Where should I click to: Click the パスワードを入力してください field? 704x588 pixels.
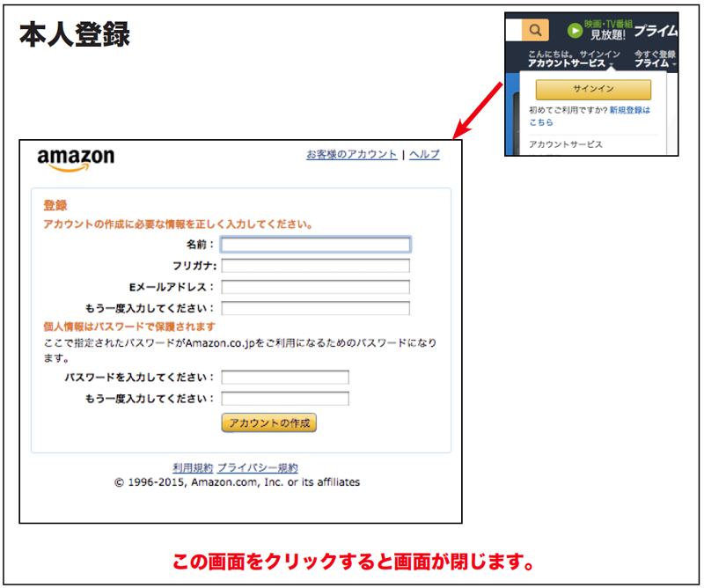285,378
